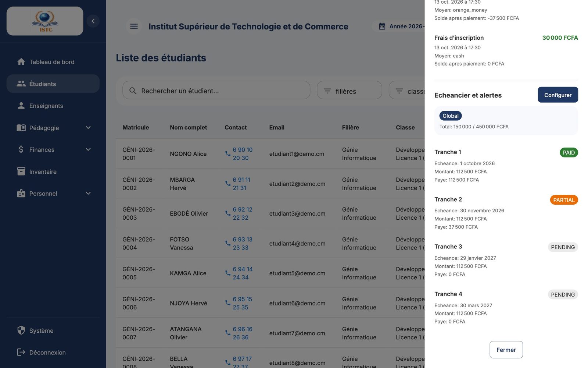This screenshot has height=368, width=588.
Task: Expand the Personnel submenu chevron
Action: 88,193
